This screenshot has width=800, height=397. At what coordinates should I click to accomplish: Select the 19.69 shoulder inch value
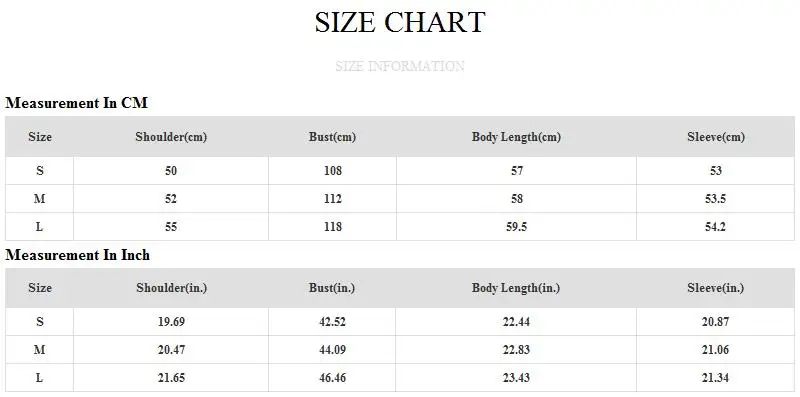pos(171,321)
